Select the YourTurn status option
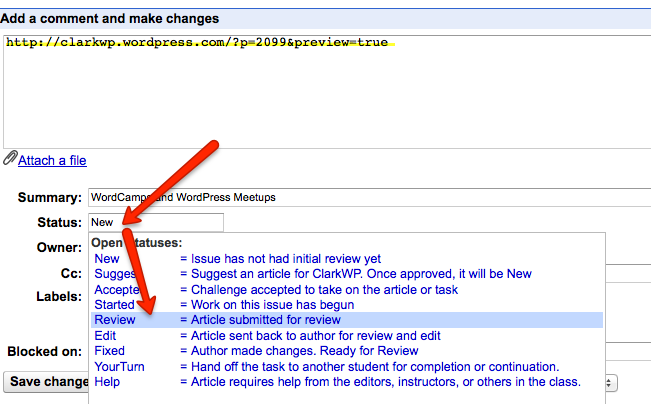Image resolution: width=651 pixels, height=404 pixels. pyautogui.click(x=117, y=367)
